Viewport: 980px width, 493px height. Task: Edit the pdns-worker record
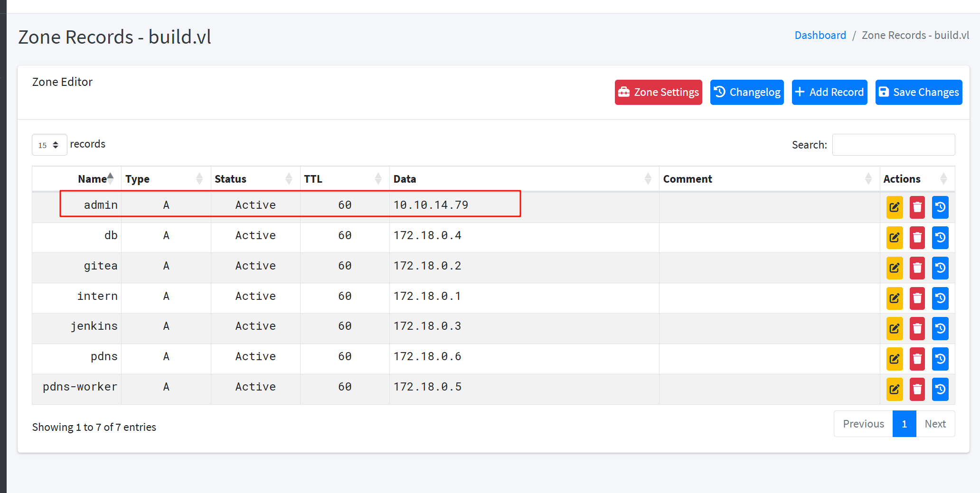[x=894, y=389]
